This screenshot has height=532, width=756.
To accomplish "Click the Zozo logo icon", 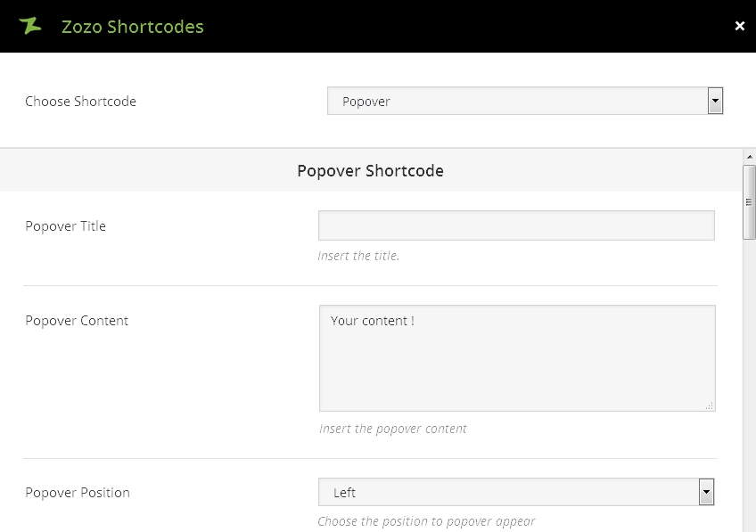I will tap(30, 26).
